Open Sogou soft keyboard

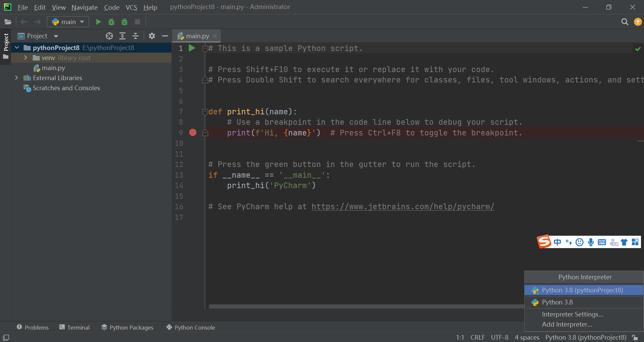click(x=602, y=242)
